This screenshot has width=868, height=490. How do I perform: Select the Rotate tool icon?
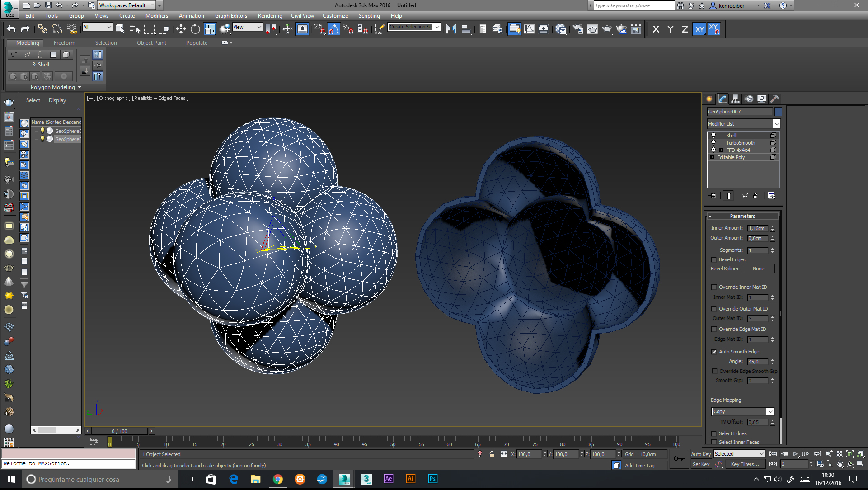point(195,29)
